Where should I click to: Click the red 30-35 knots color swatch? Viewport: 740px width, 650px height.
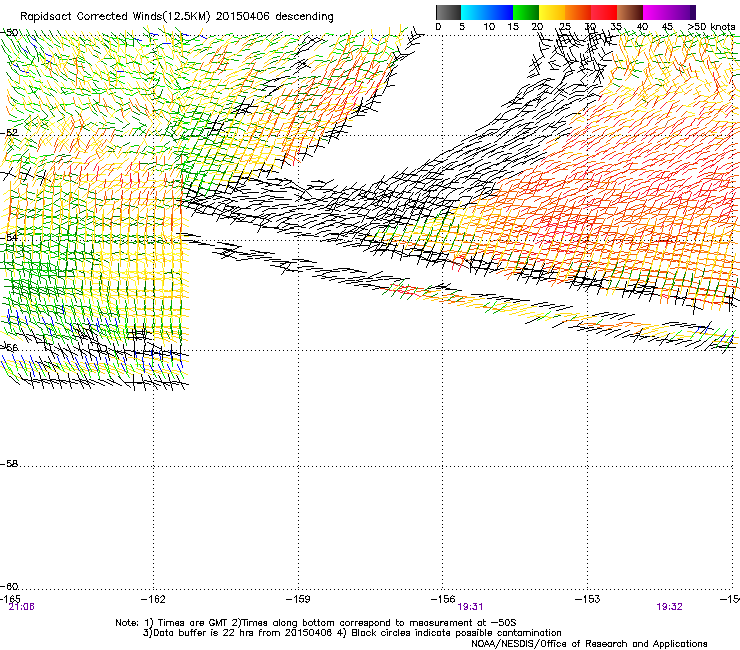[604, 12]
